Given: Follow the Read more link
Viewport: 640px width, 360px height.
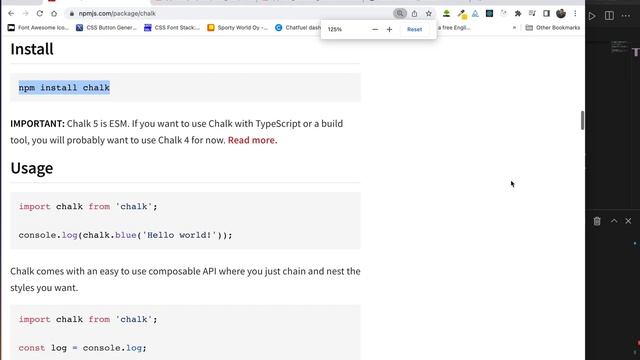Looking at the screenshot, I should (252, 140).
